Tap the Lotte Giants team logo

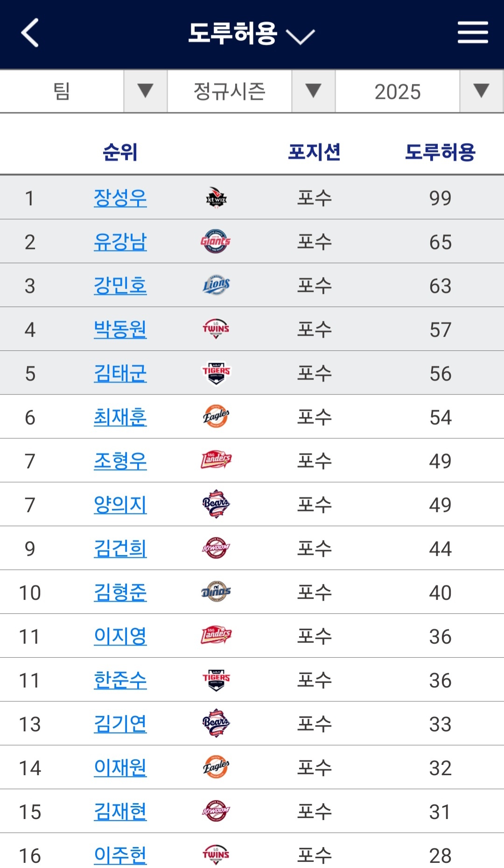click(216, 242)
